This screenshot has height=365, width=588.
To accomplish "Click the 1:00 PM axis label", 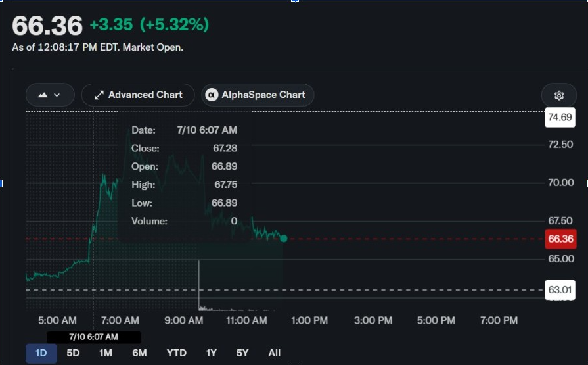I will tap(309, 320).
